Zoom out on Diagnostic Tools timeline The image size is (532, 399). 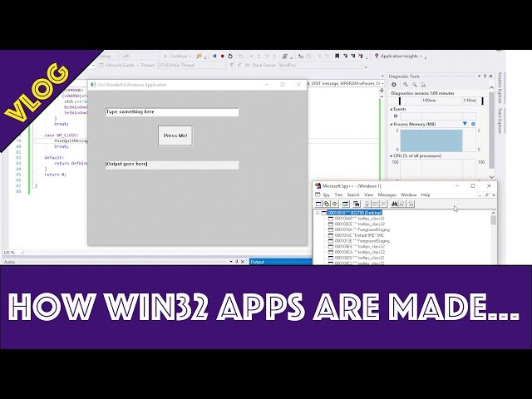coord(414,85)
